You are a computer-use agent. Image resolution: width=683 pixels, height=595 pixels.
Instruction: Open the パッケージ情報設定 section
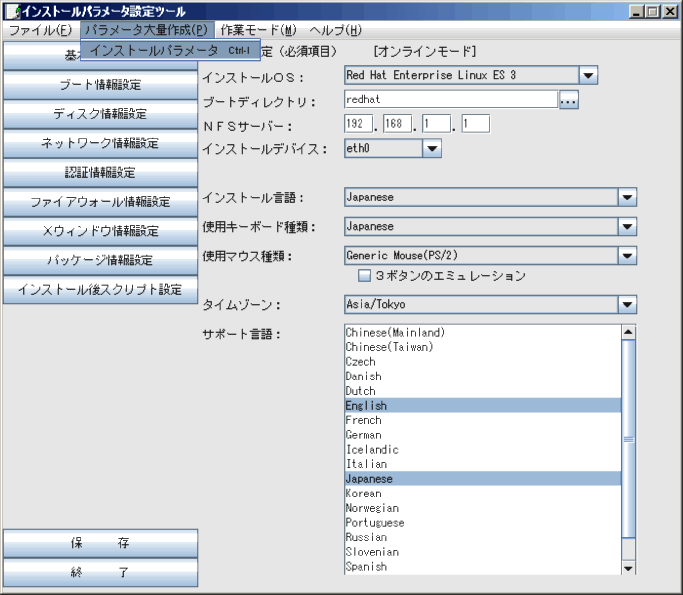(x=99, y=260)
